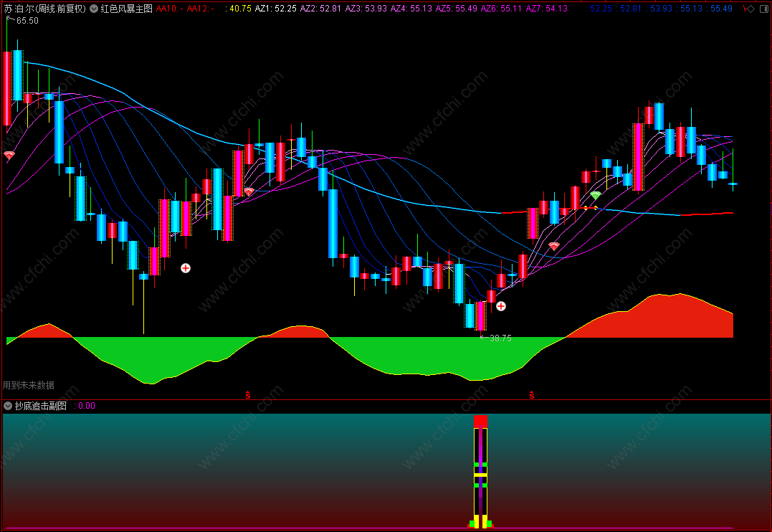
Task: Click the 用到未来数据 notice text
Action: coord(29,385)
